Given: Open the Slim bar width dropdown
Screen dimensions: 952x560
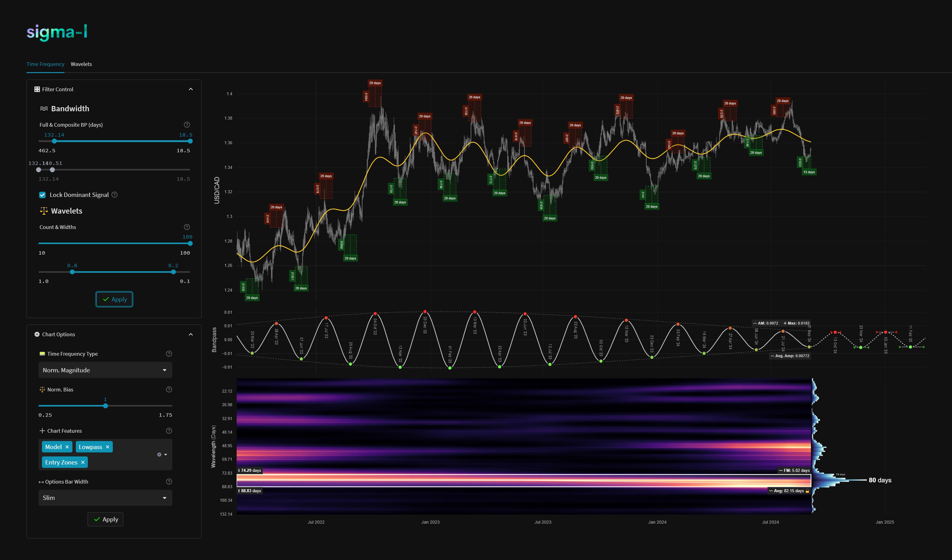Looking at the screenshot, I should 105,498.
